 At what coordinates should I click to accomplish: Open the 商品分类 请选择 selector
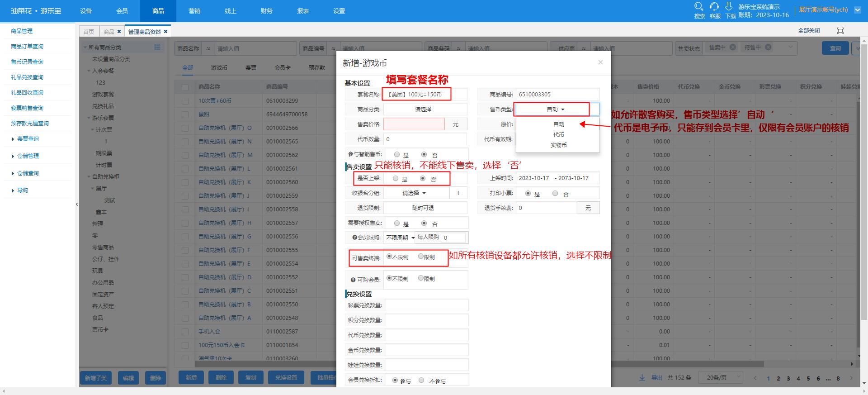425,109
